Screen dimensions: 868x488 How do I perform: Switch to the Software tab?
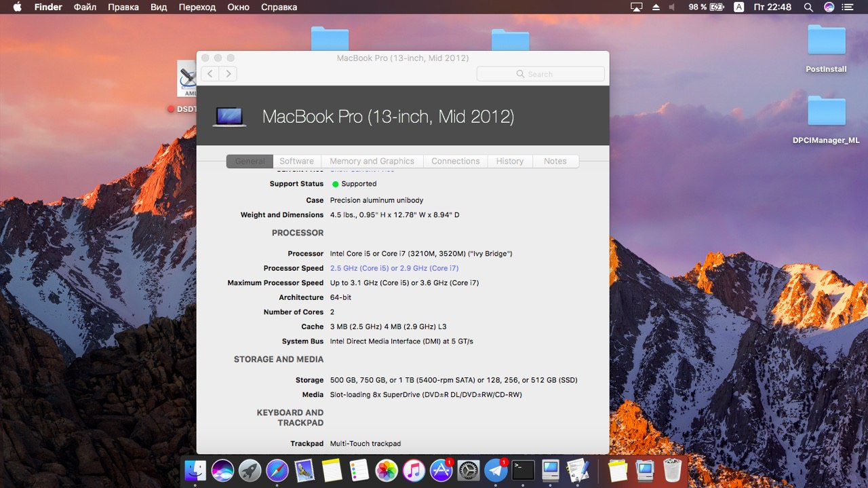(x=297, y=161)
